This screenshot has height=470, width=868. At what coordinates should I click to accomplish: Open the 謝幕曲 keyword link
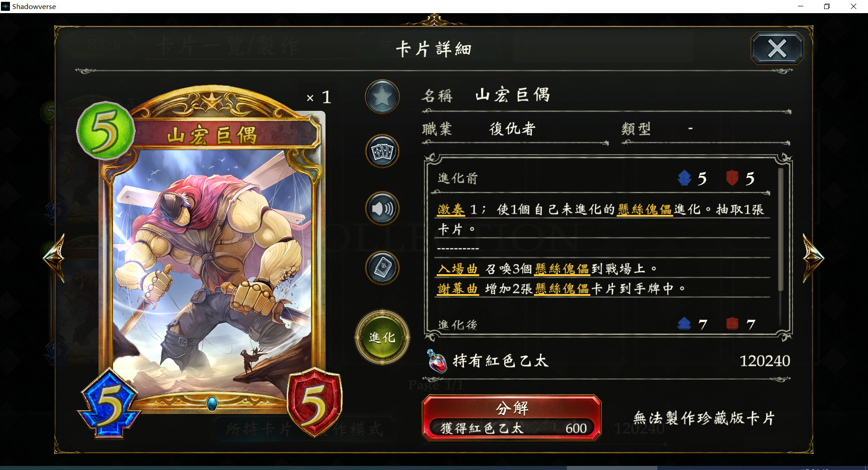458,289
